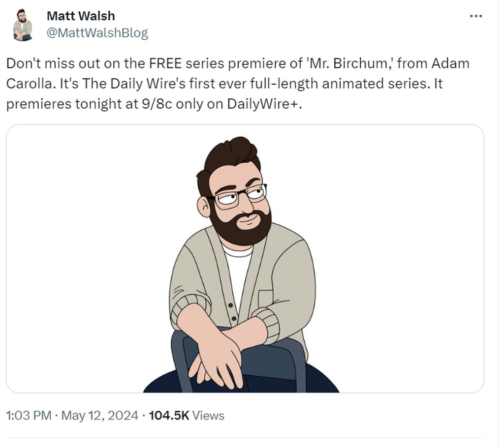Viewport: 504px width, 448px height.
Task: Click the Views label
Action: pos(208,416)
